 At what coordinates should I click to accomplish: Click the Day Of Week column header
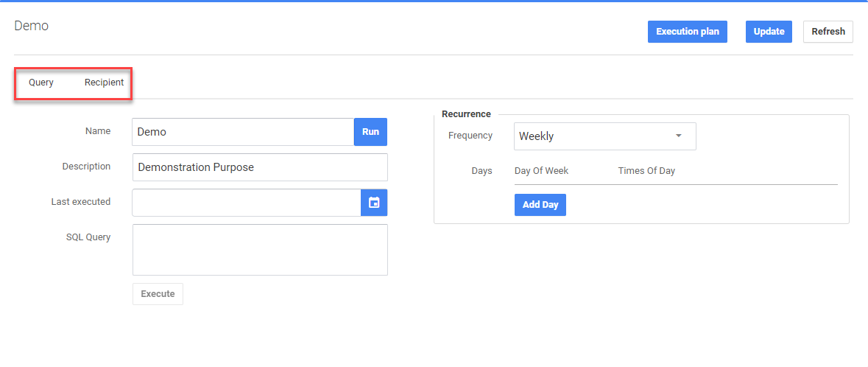click(x=541, y=171)
